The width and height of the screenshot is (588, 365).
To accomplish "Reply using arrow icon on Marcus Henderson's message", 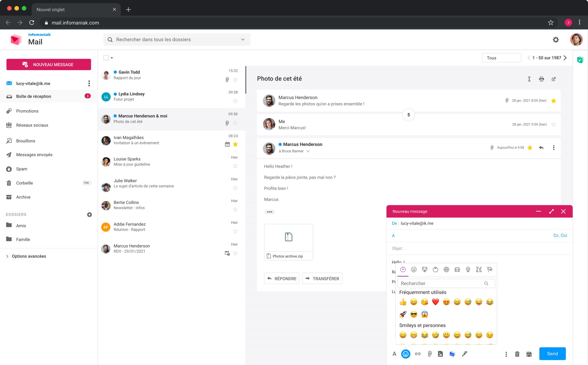I will [x=541, y=147].
